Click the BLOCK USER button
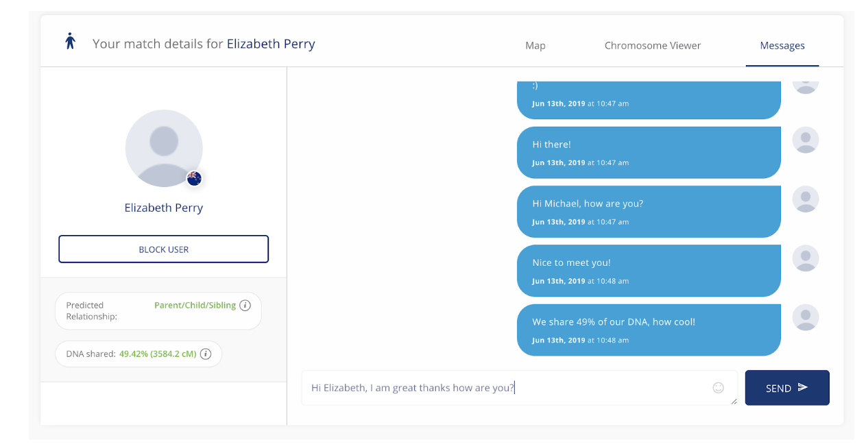Screen dimensions: 868x444 point(163,249)
